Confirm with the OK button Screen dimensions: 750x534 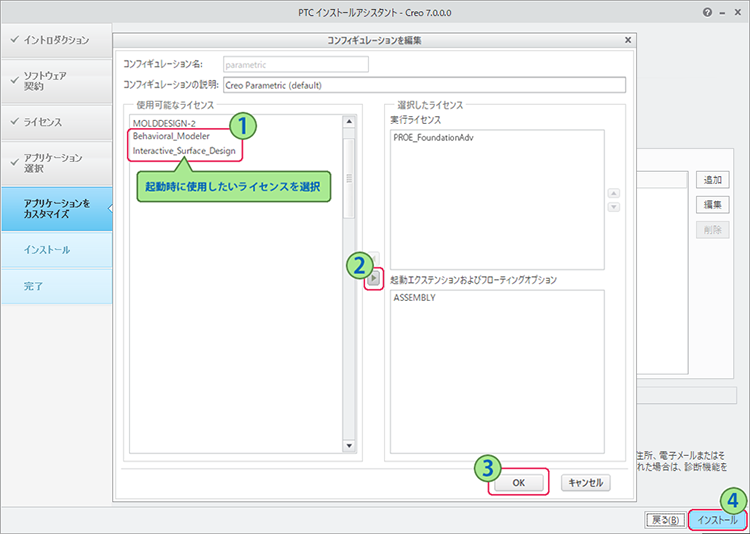click(x=519, y=483)
